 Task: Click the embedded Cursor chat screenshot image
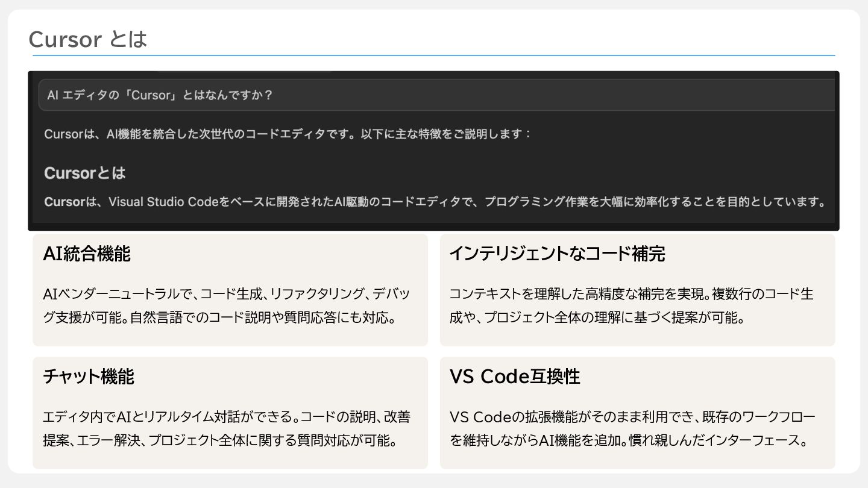433,151
